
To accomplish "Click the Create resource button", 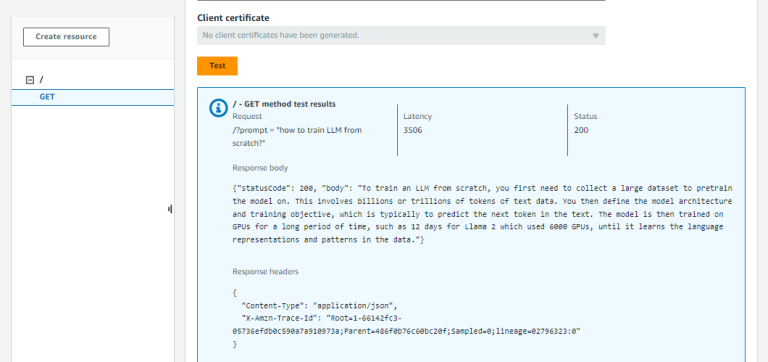I will pyautogui.click(x=66, y=37).
